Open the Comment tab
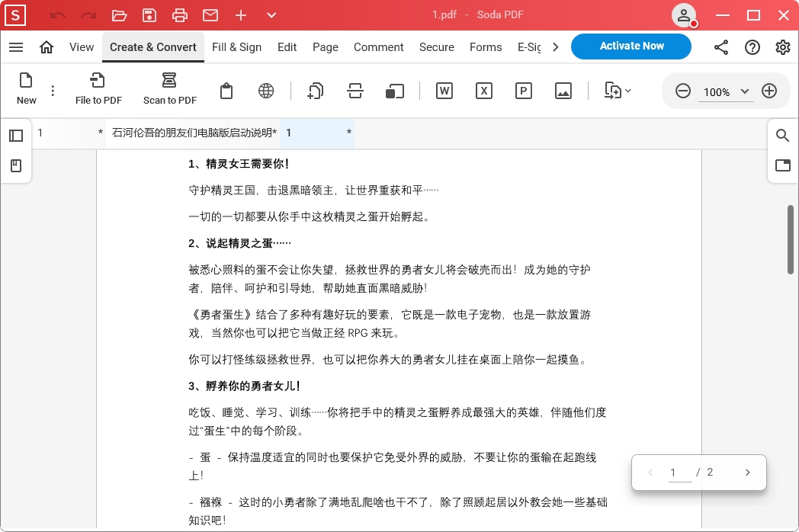 pos(378,47)
